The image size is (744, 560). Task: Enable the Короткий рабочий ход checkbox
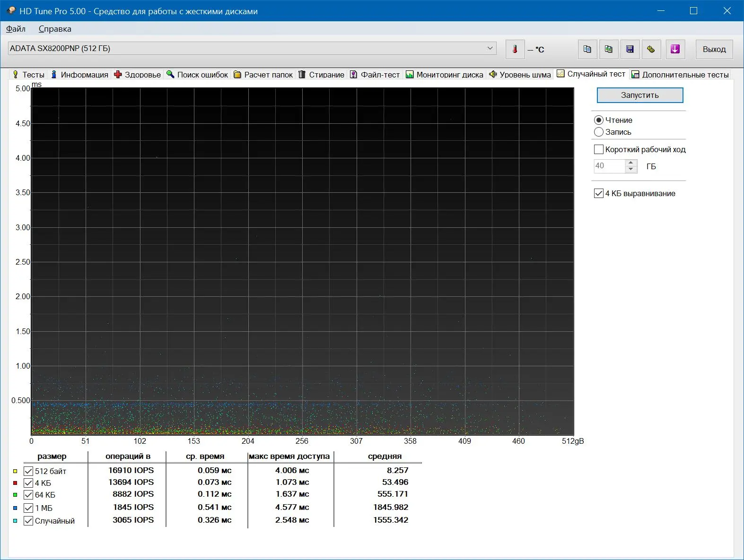coord(599,149)
